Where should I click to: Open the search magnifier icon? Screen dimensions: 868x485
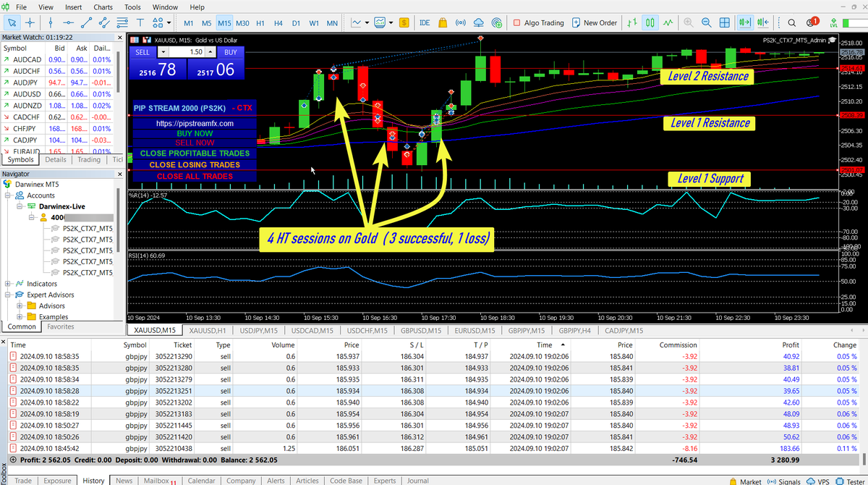[x=791, y=22]
